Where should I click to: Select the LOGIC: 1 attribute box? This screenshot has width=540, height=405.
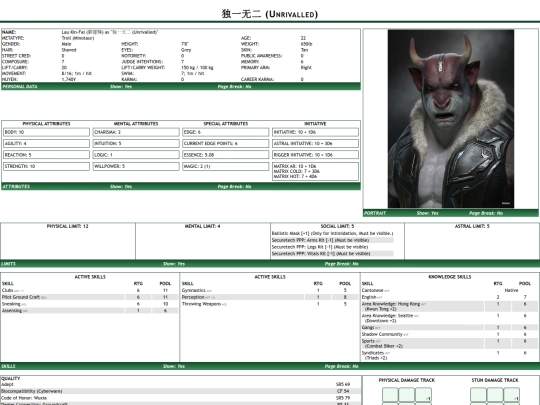(x=136, y=155)
